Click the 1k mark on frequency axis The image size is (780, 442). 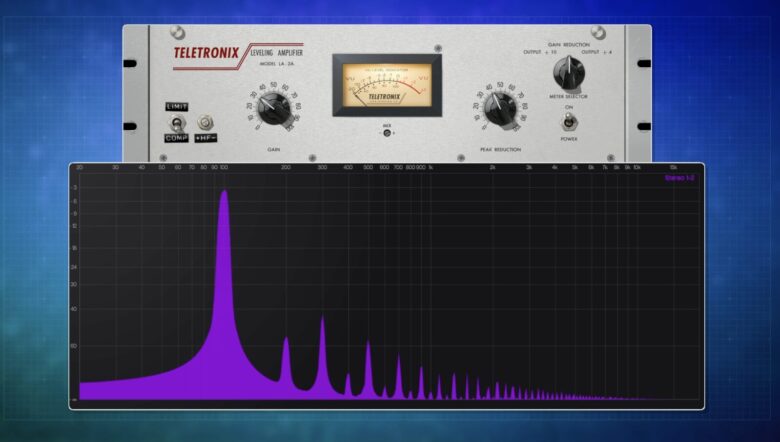(x=430, y=168)
